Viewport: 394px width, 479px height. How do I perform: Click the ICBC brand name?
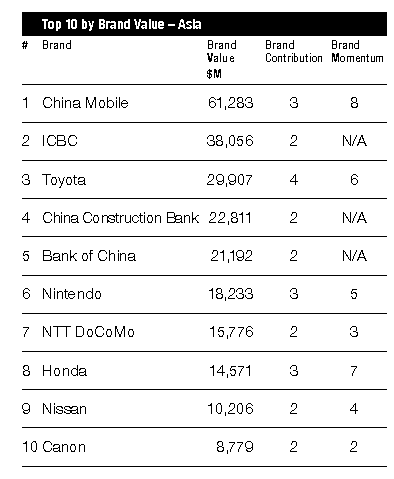pos(60,141)
